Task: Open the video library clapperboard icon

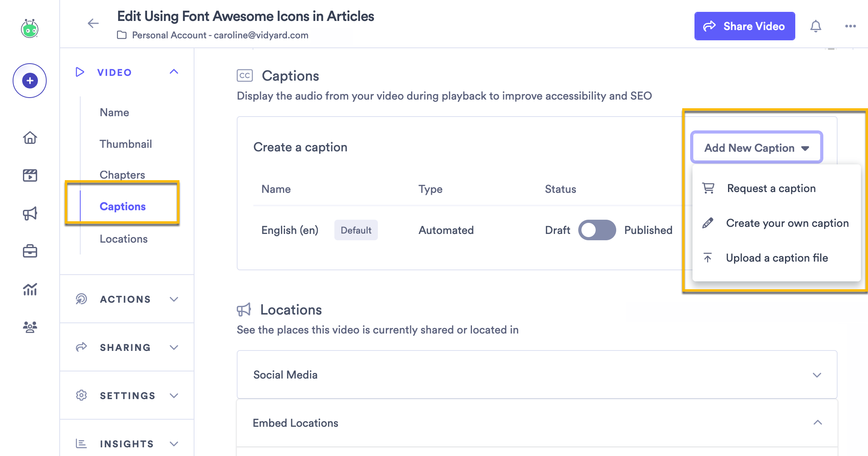Action: [30, 175]
